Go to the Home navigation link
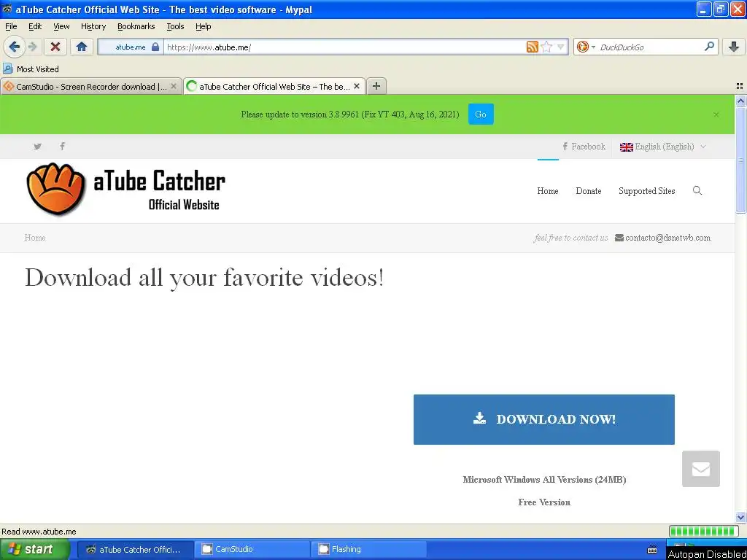This screenshot has width=747, height=560. tap(548, 191)
